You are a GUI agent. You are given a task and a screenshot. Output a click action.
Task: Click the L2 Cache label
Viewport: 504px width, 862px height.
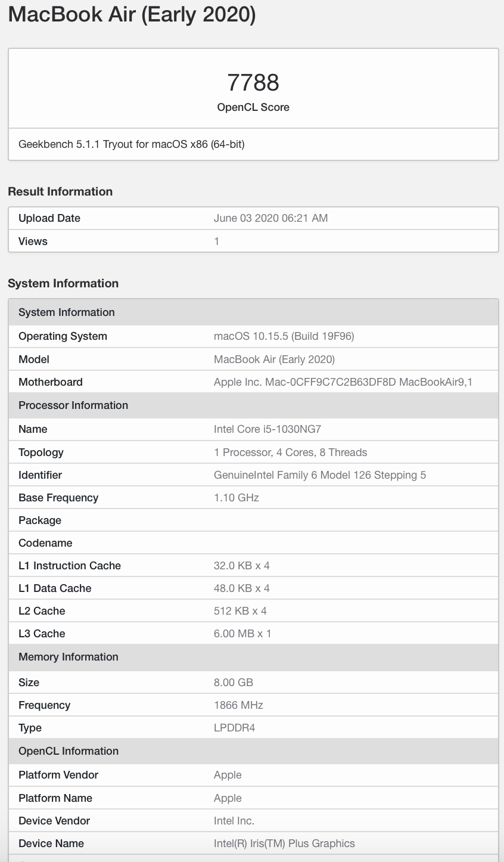tap(42, 611)
